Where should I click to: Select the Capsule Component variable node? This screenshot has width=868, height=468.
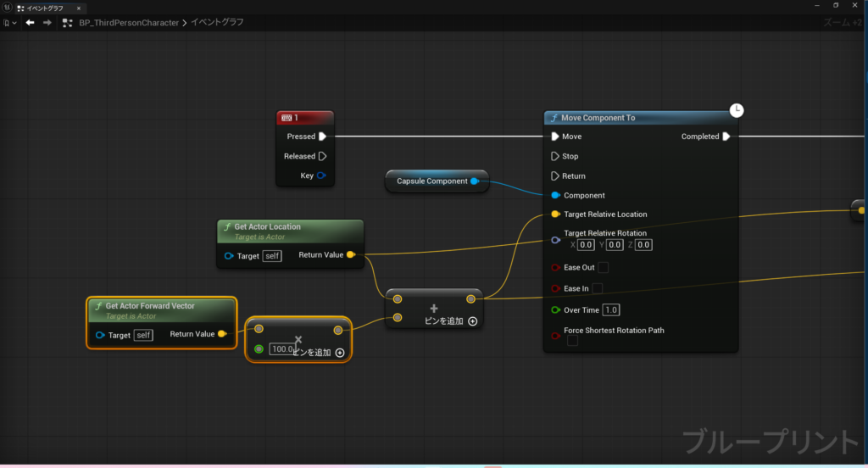pyautogui.click(x=432, y=181)
